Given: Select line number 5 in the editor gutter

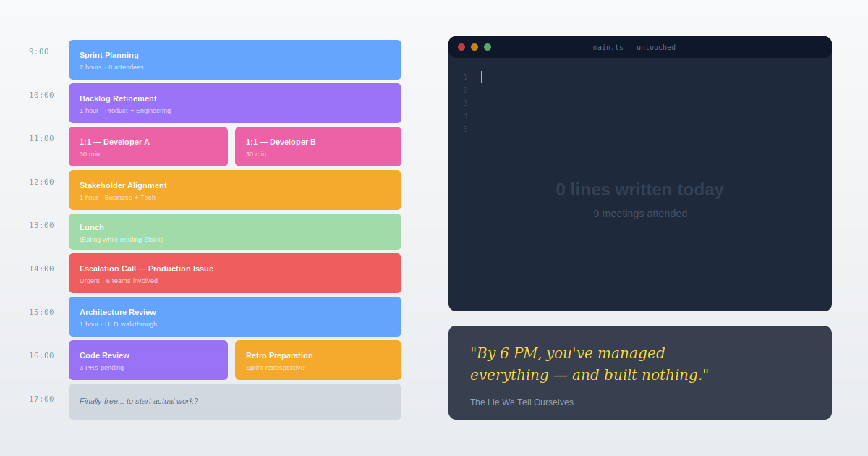Looking at the screenshot, I should click(x=465, y=128).
